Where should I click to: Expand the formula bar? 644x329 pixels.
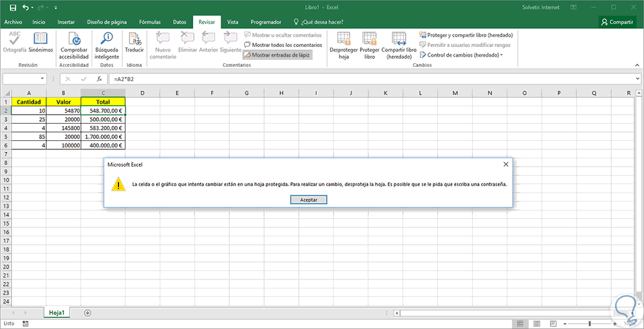pos(638,79)
